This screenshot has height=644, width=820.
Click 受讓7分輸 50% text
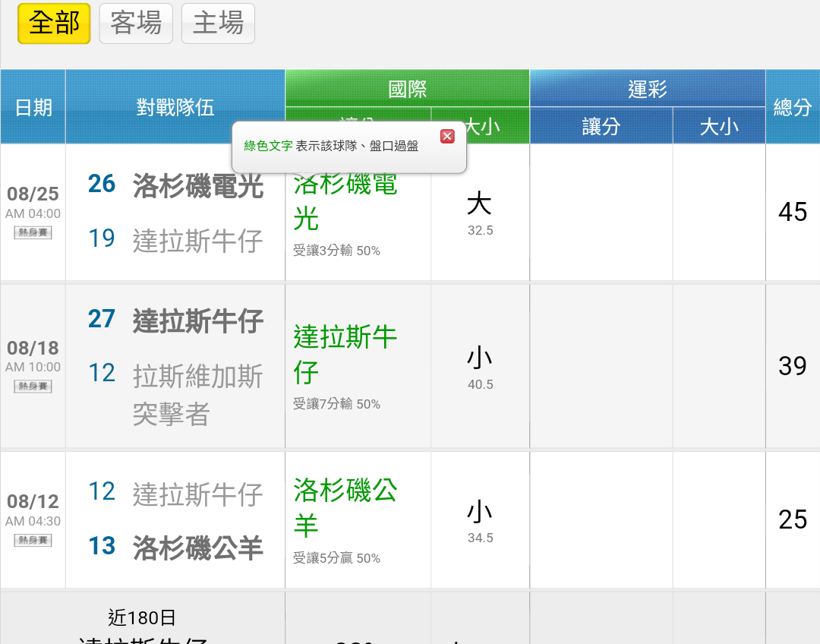click(x=336, y=404)
